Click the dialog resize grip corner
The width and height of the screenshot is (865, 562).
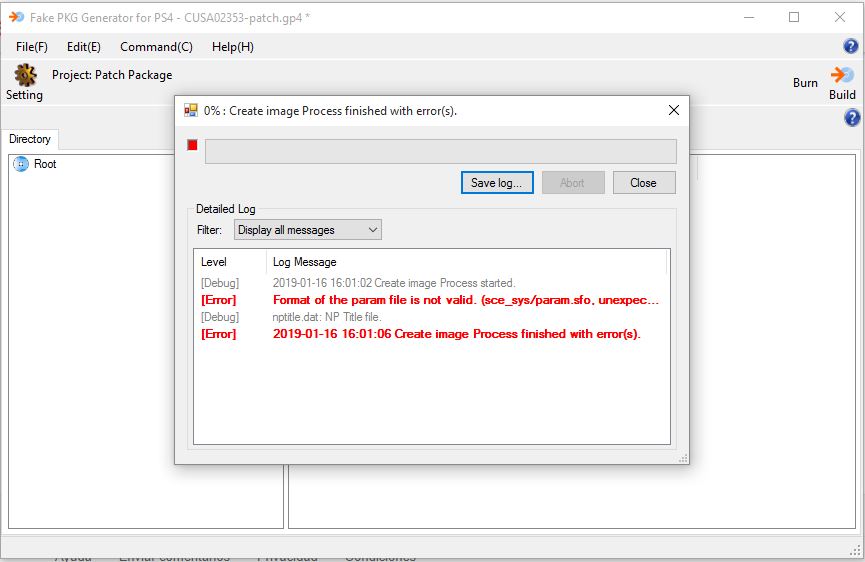(x=684, y=458)
